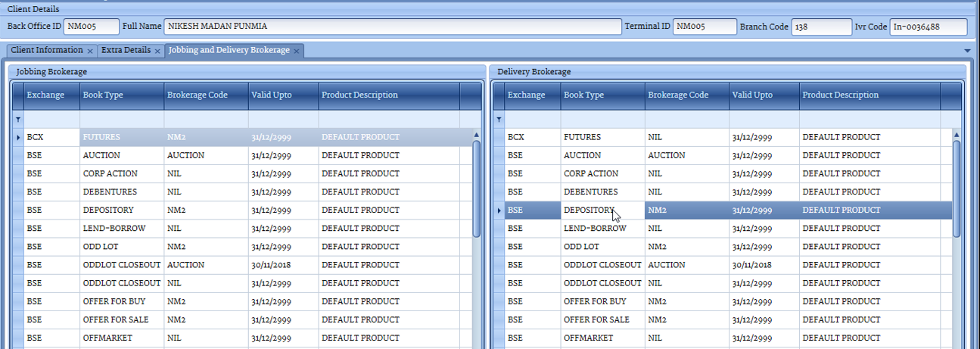
Task: Sort Delivery Brokerage by Valid Upto column
Action: [x=763, y=95]
